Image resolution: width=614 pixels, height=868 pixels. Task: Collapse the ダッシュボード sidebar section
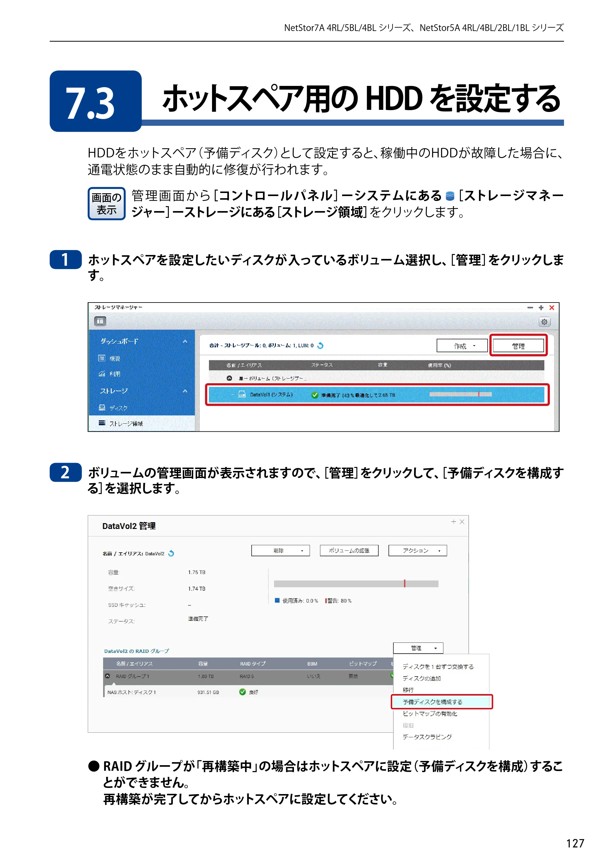coord(185,341)
